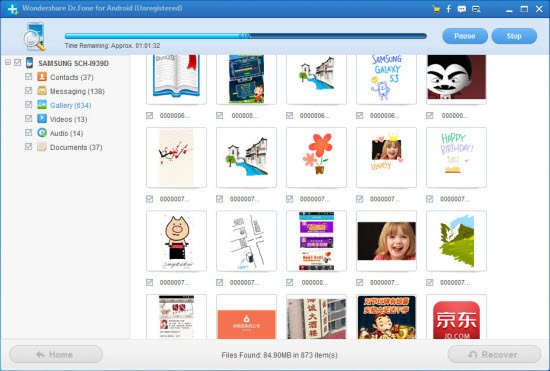The width and height of the screenshot is (550, 371).
Task: Uncheck the mountain landscape image checkbox
Action: (430, 282)
